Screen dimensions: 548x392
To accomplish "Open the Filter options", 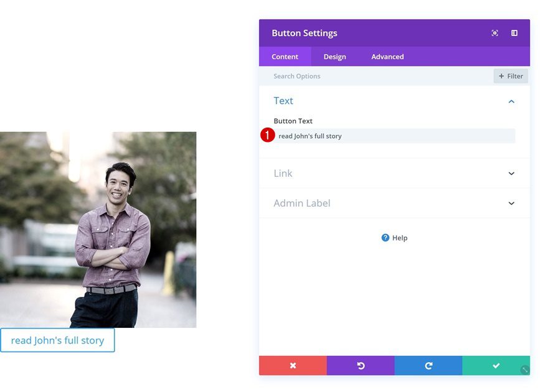I will [511, 76].
